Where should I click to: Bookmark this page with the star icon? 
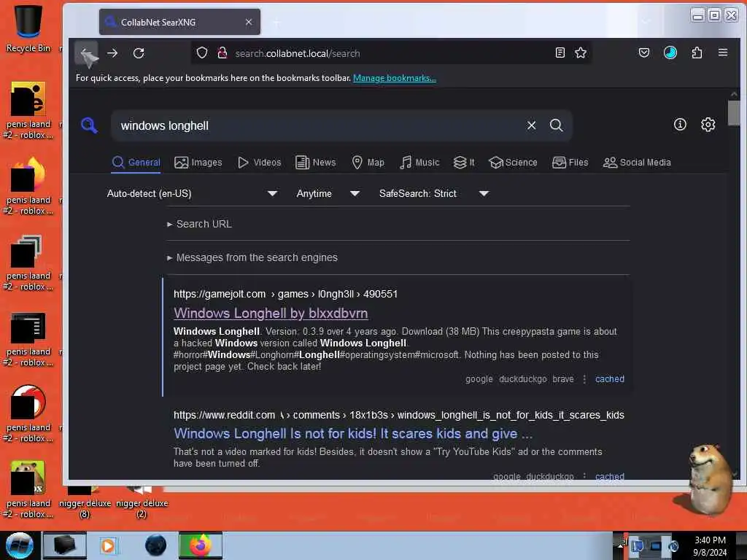(x=580, y=52)
